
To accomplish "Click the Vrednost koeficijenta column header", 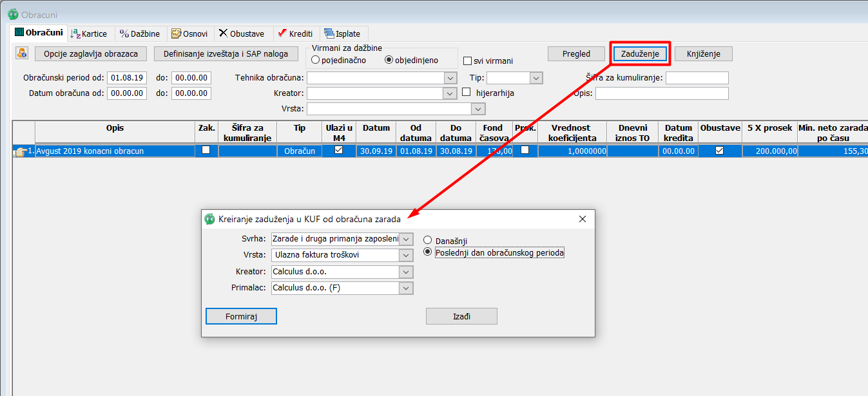I will [x=572, y=133].
